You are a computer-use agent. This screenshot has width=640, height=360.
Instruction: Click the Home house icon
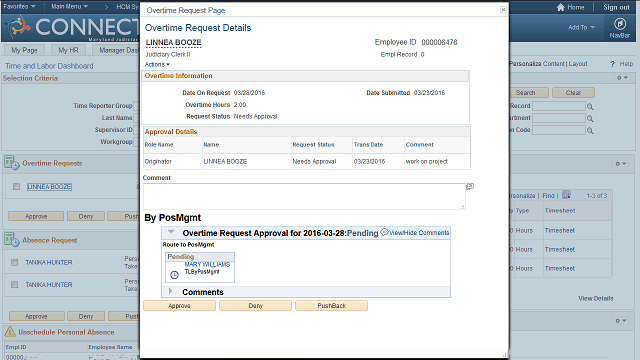561,7
